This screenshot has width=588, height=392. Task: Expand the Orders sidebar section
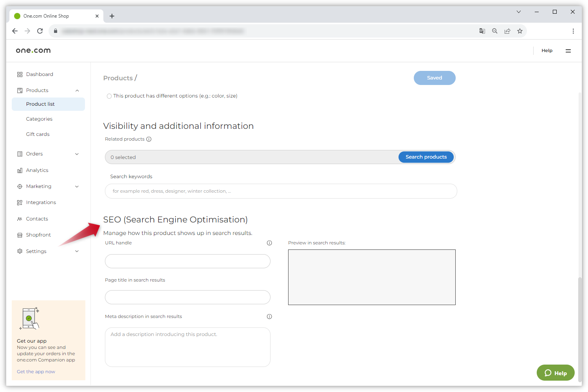click(x=77, y=154)
